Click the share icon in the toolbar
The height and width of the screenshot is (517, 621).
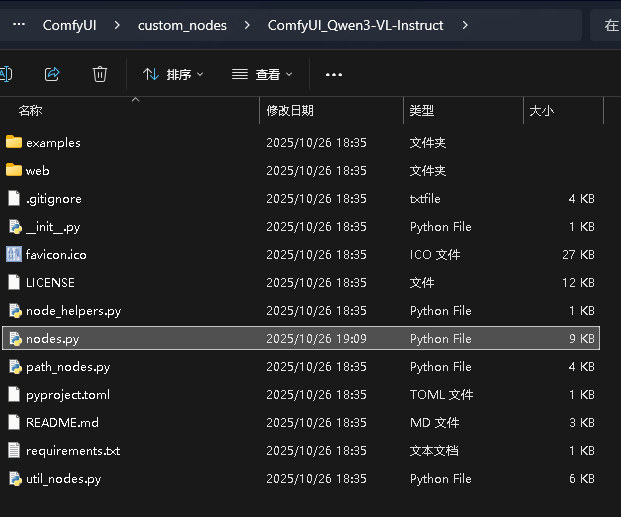pos(52,74)
